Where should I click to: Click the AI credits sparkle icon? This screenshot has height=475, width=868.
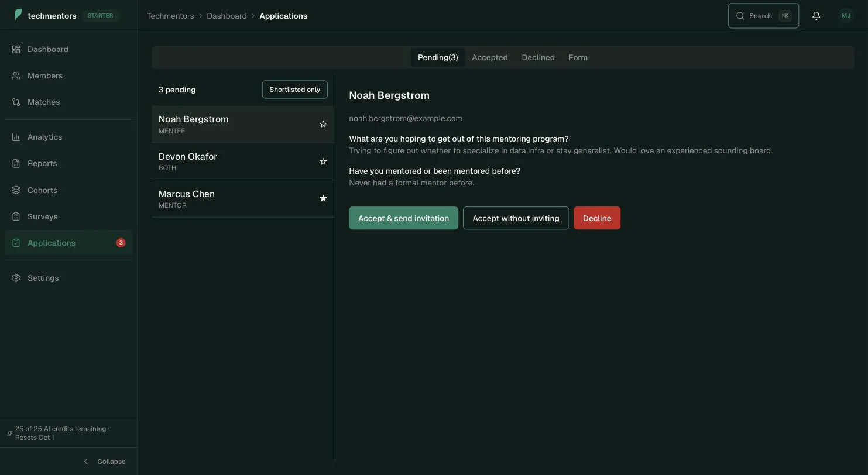[9, 433]
